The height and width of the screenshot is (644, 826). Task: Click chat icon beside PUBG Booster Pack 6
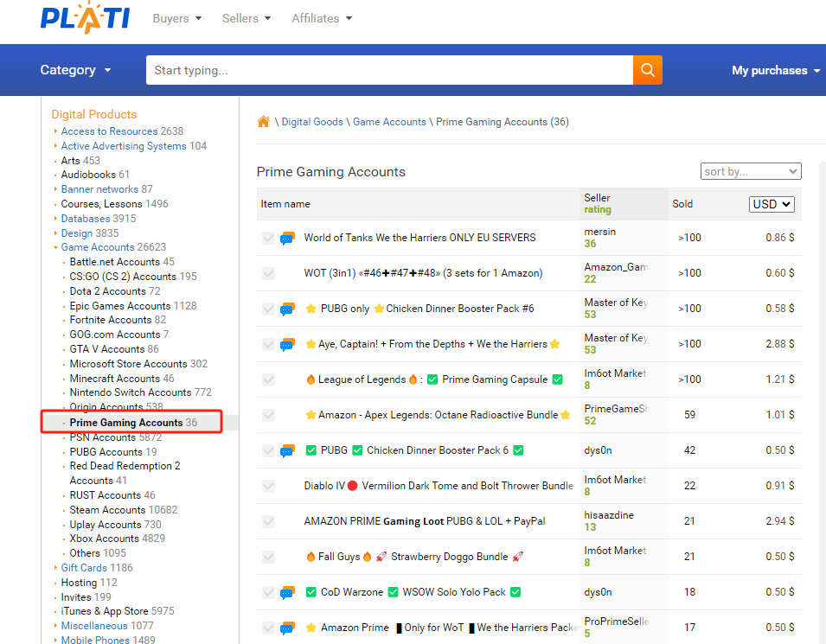[287, 451]
